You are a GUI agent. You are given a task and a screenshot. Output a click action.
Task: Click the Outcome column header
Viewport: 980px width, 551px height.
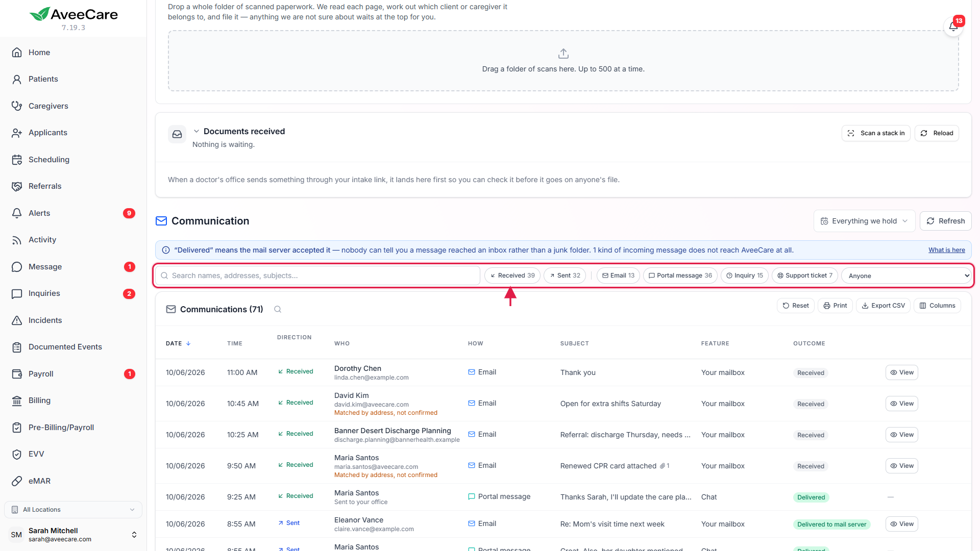point(809,343)
